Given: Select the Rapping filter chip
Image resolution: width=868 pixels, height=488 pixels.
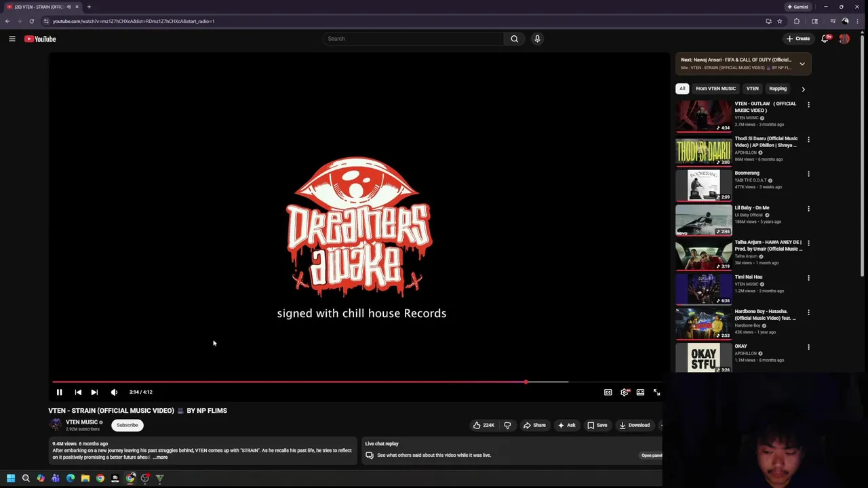Looking at the screenshot, I should (778, 89).
